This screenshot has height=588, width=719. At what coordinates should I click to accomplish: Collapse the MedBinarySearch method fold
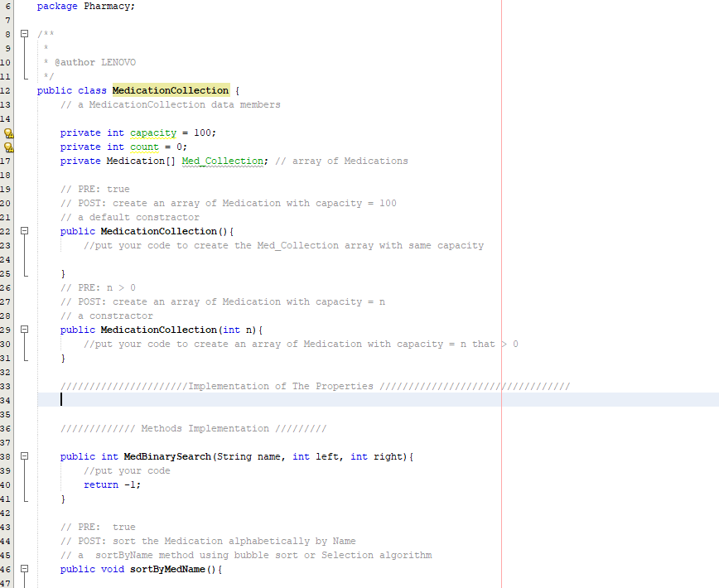click(x=25, y=456)
